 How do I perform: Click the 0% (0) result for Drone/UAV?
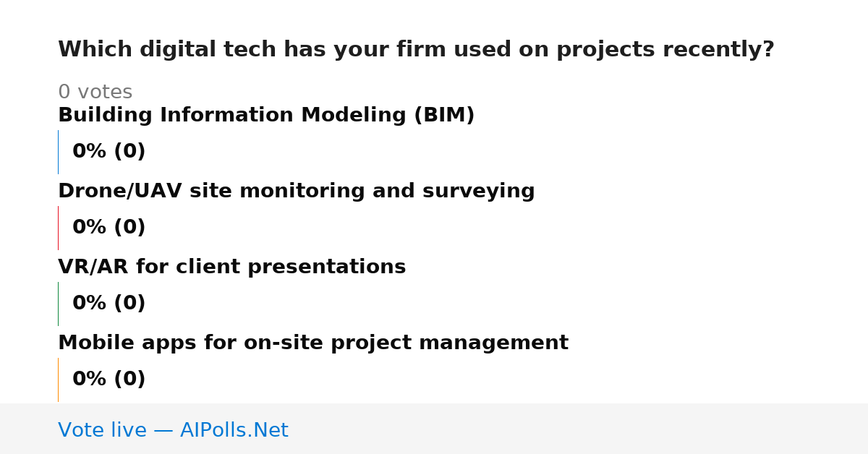click(x=109, y=228)
